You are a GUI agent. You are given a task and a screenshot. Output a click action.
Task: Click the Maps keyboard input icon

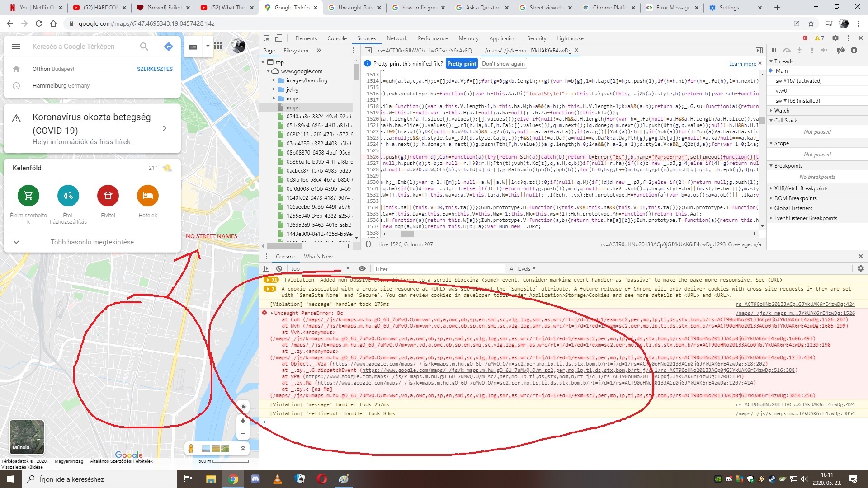click(x=193, y=47)
